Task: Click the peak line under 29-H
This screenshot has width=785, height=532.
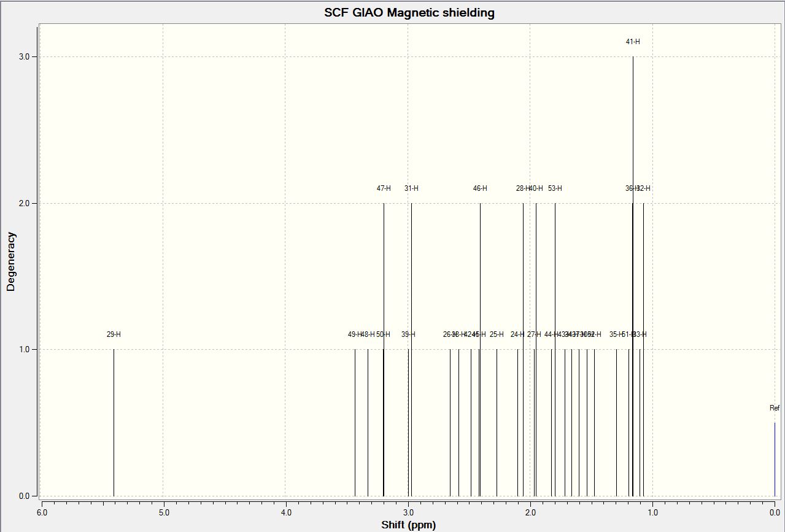Action: tap(114, 422)
